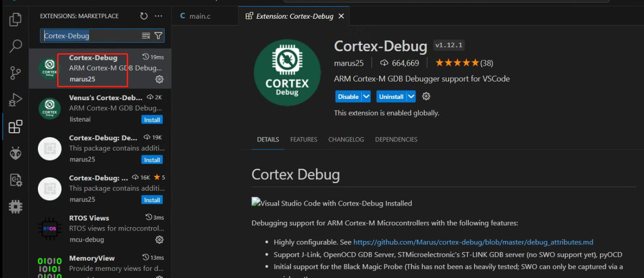Viewport: 644px width, 278px height.
Task: Uninstall the Cortex-Debug extension
Action: (x=391, y=96)
